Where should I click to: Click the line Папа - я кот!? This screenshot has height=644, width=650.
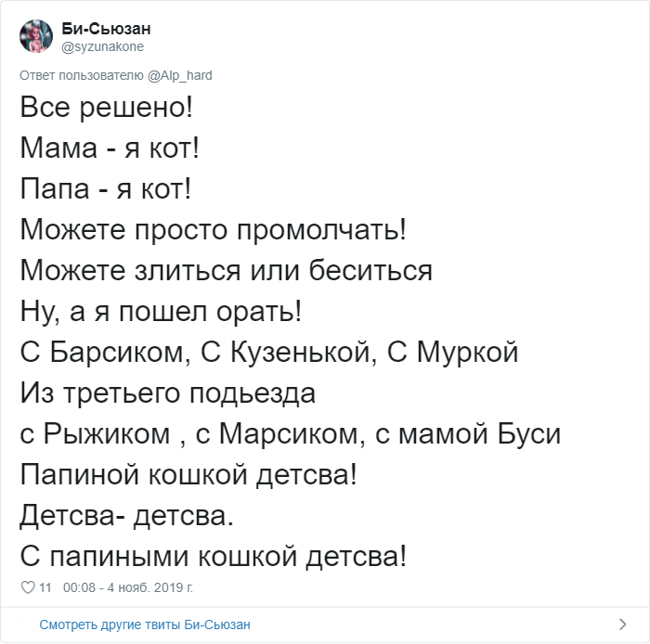[105, 189]
